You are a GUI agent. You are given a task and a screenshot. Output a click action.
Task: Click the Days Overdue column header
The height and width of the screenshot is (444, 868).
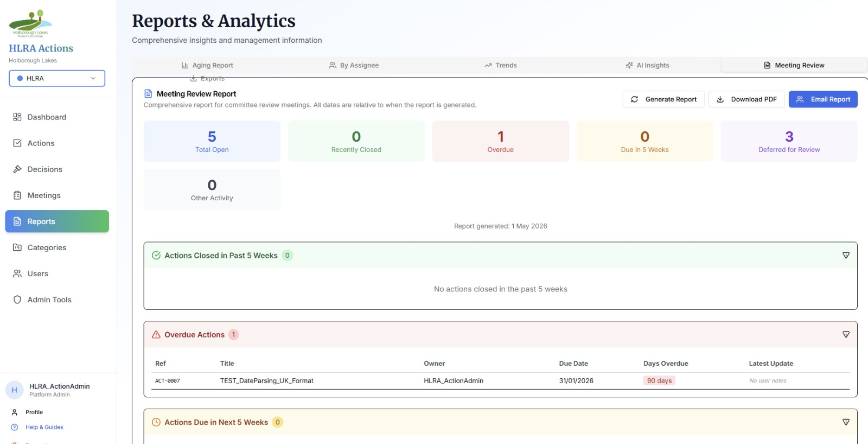[666, 364]
